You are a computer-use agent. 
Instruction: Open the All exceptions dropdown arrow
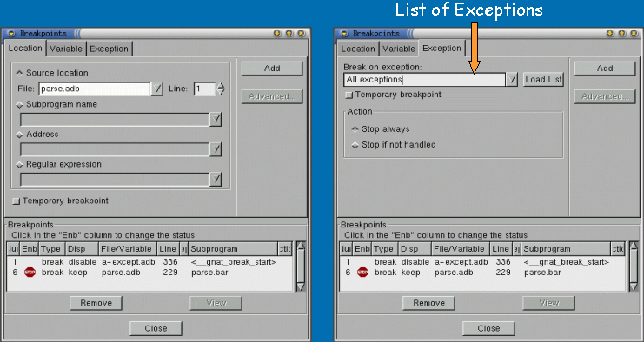pos(511,80)
